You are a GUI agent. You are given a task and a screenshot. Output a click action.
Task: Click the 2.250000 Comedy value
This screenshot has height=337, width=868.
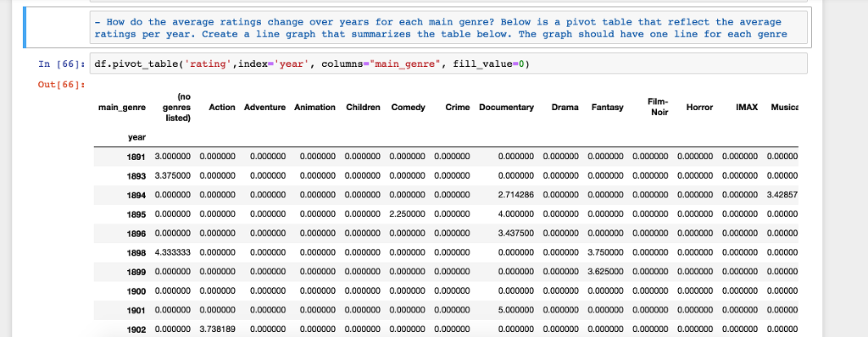[408, 214]
